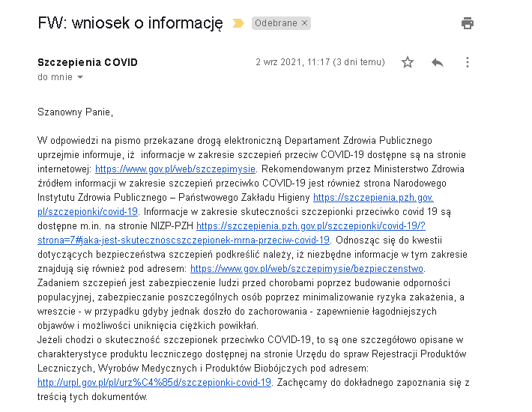This screenshot has height=412, width=532.
Task: Open the gov.pl/web/szczepimysie link
Action: point(176,169)
